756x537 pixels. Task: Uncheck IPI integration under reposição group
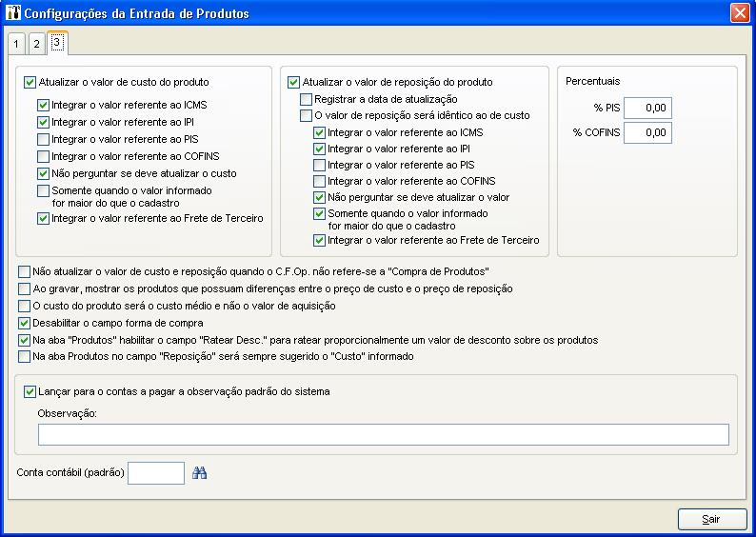319,149
